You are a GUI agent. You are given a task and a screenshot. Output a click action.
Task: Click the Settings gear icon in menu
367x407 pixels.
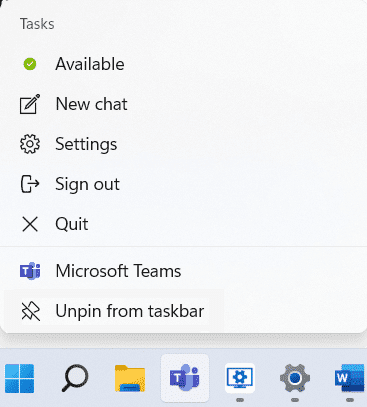30,144
